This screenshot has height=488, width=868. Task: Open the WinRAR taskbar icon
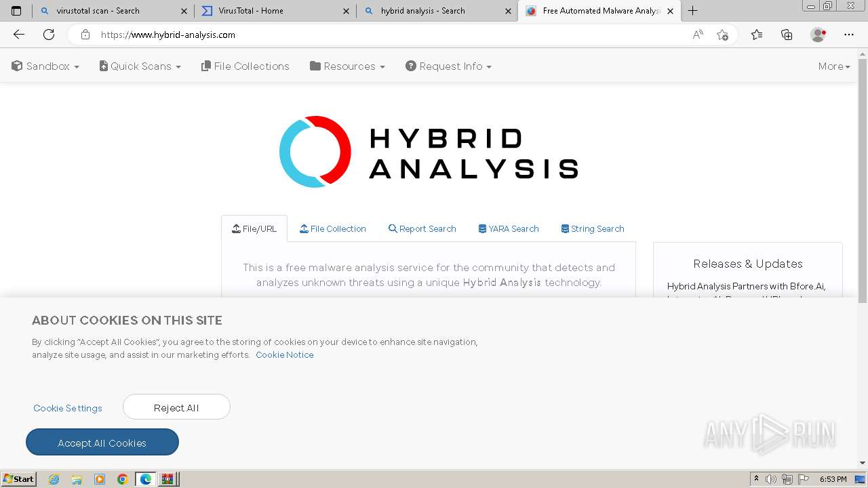(167, 479)
